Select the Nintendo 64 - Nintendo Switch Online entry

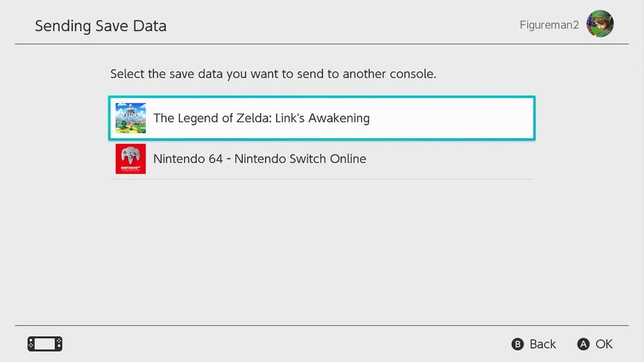(321, 159)
